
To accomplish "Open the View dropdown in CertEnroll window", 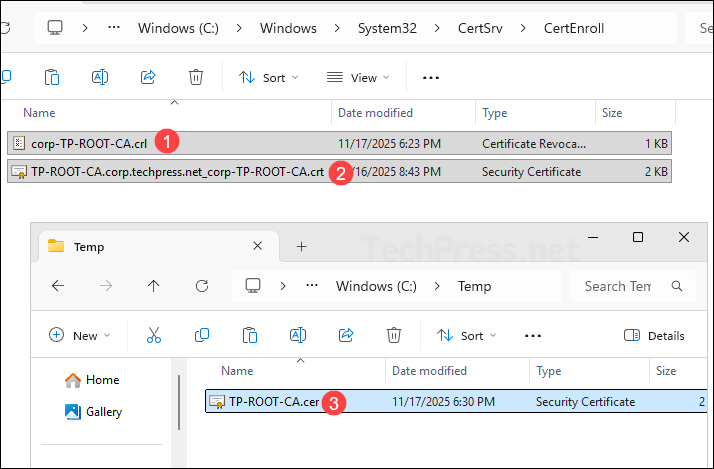I will click(x=358, y=78).
